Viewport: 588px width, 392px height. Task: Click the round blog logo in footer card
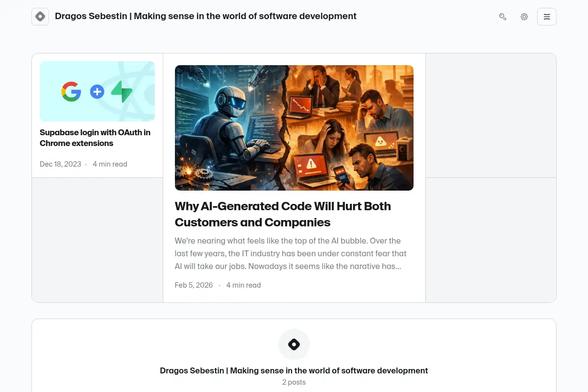click(x=294, y=344)
